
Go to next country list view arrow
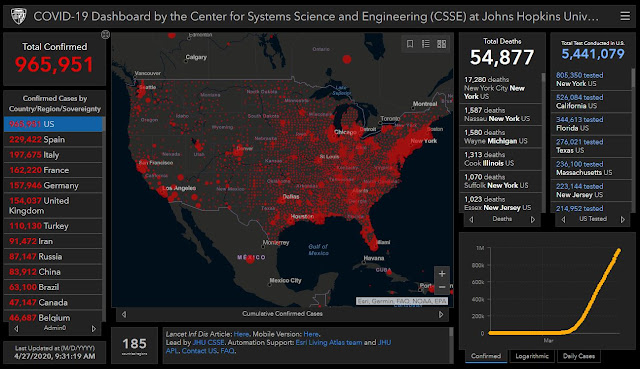pos(93,328)
